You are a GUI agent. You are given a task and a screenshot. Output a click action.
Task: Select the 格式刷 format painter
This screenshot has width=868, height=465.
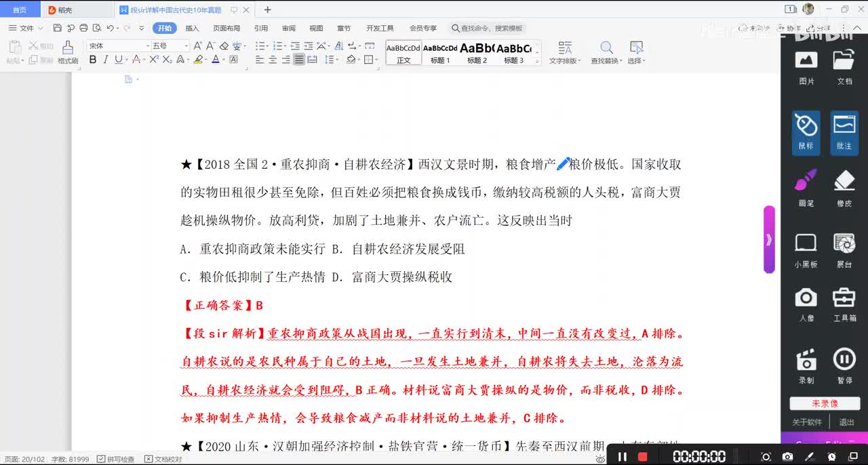click(x=68, y=52)
